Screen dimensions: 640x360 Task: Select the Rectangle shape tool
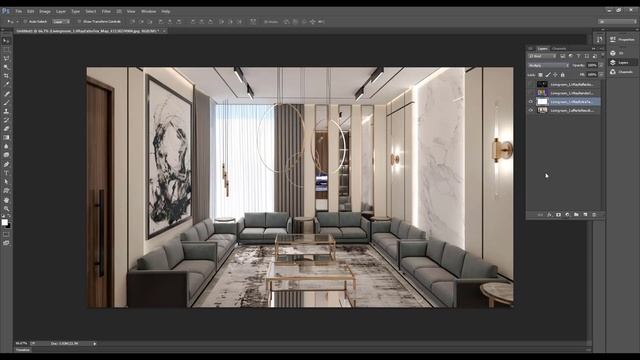(x=6, y=191)
